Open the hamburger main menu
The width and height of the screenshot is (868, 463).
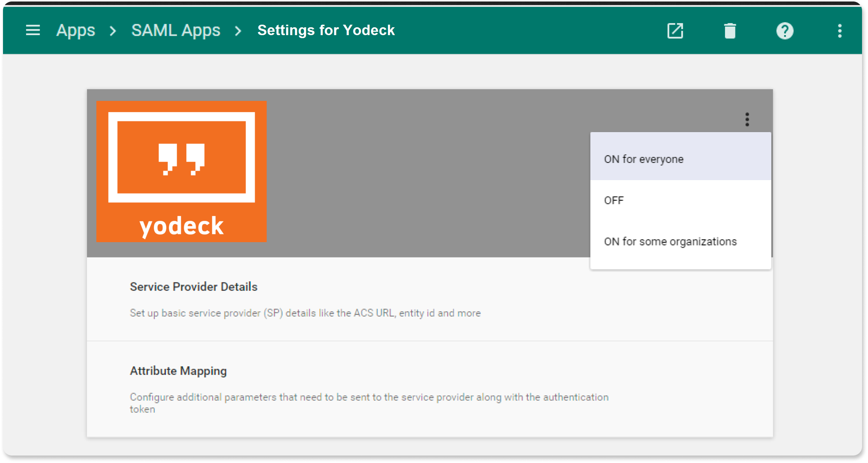coord(33,30)
